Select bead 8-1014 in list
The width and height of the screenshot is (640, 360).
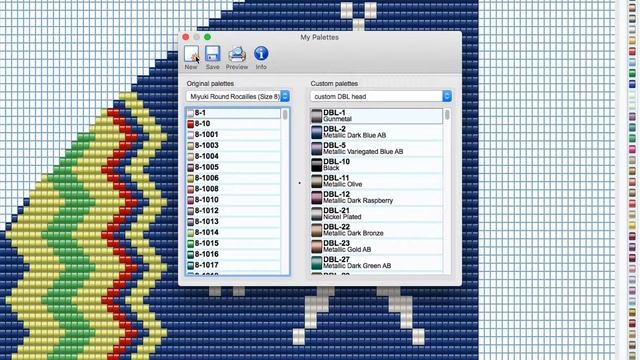(233, 233)
